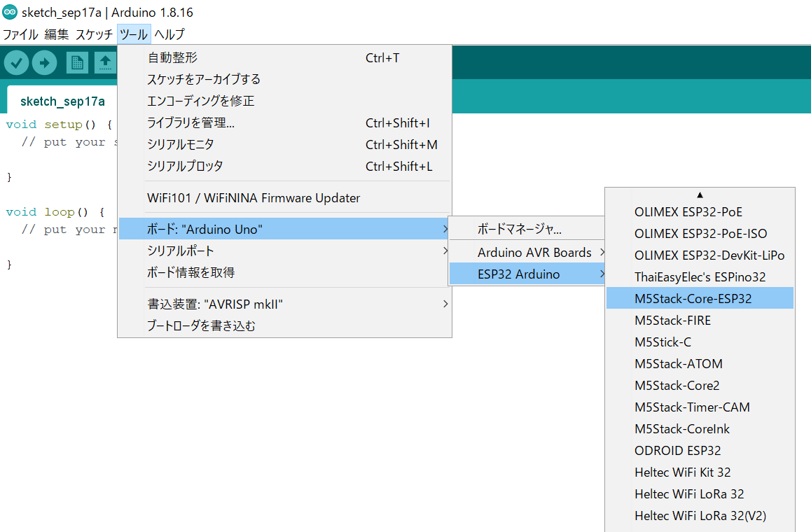Launch WiFi101 / WiFiNINA Firmware Updater
The height and width of the screenshot is (532, 811).
(285, 198)
